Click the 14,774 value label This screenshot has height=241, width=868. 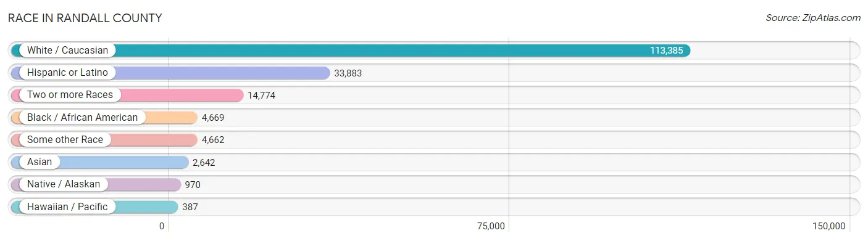(x=262, y=95)
